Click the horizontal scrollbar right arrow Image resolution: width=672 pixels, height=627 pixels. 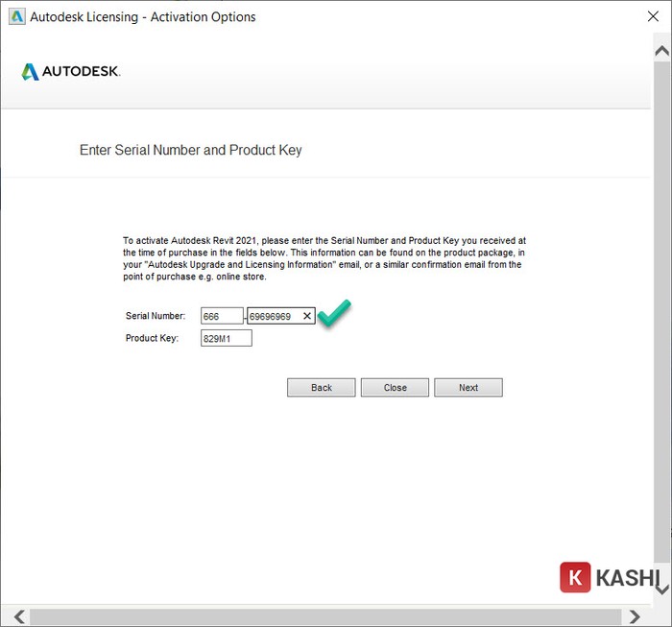(x=634, y=615)
